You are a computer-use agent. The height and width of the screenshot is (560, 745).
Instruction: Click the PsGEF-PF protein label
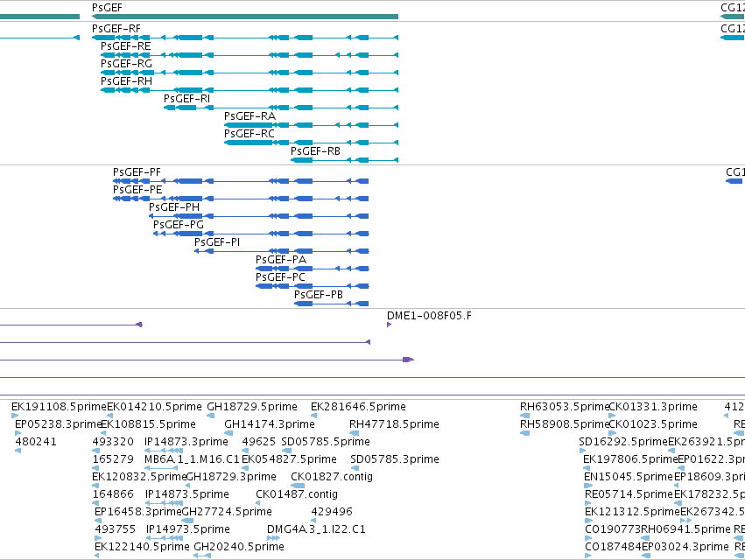[137, 172]
